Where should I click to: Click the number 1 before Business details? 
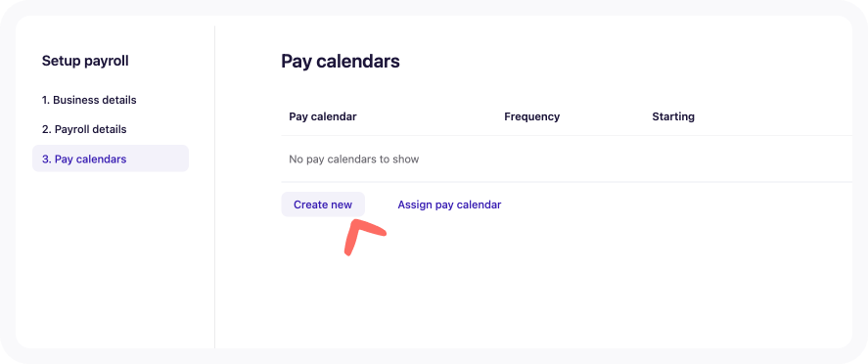coord(45,100)
